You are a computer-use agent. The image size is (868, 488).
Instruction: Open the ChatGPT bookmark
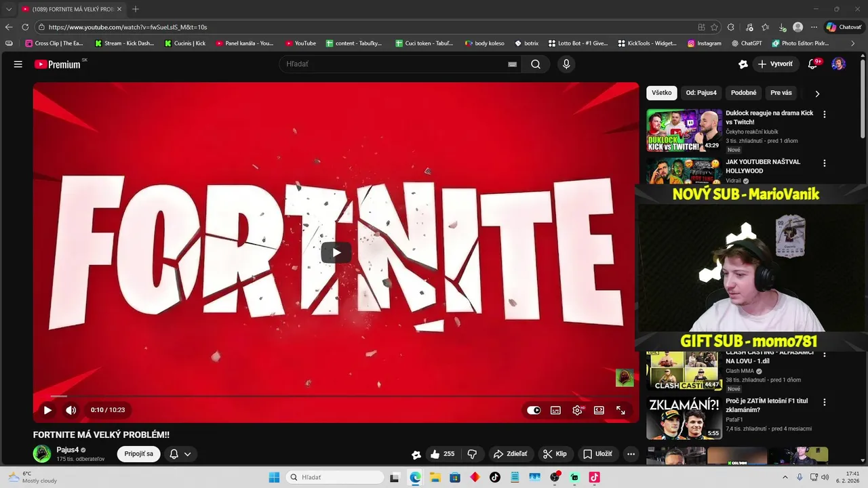tap(747, 43)
